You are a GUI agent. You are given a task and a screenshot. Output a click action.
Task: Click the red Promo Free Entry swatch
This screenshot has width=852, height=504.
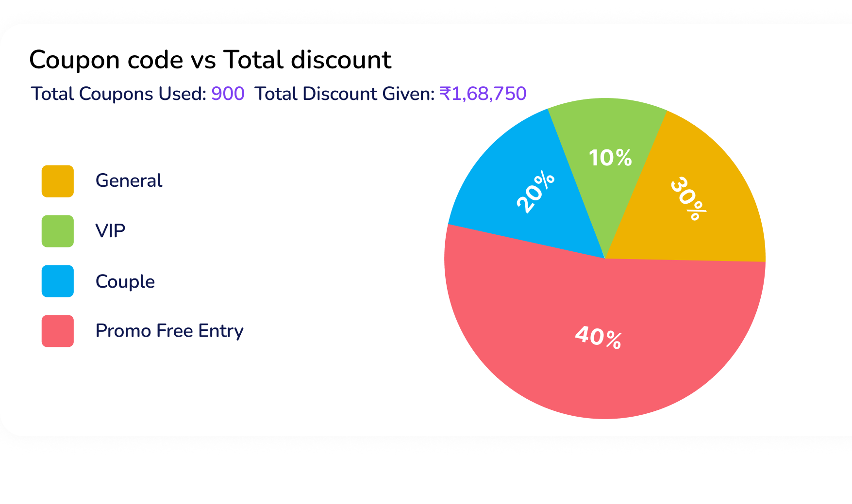(x=57, y=331)
